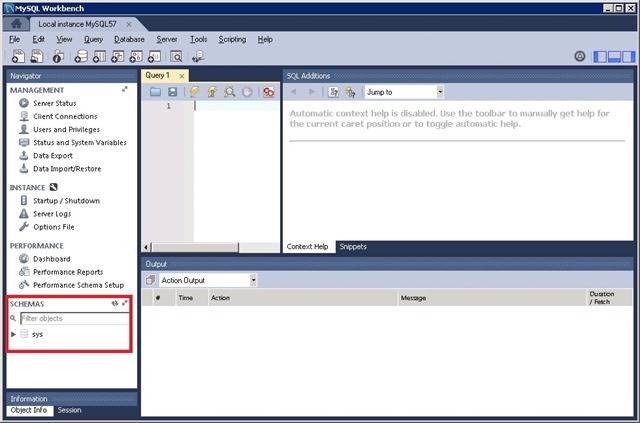640x423 pixels.
Task: Reconnect to DBMS toolbar icon
Action: (x=198, y=56)
